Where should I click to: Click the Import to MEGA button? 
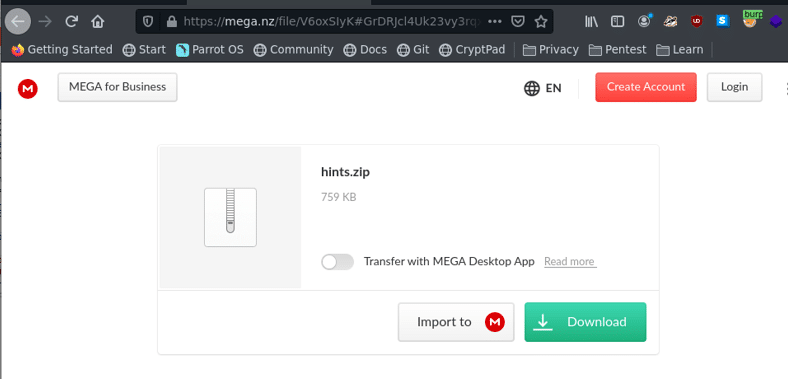point(456,322)
